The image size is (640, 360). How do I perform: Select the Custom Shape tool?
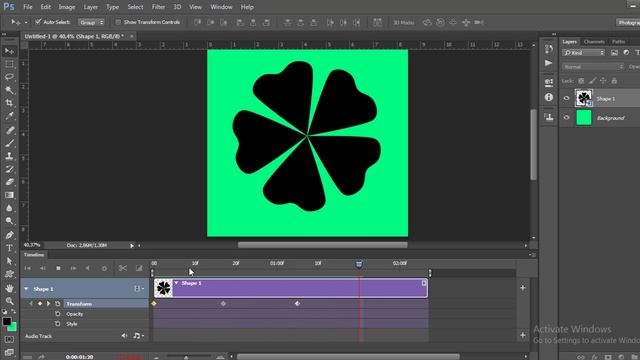coord(9,274)
